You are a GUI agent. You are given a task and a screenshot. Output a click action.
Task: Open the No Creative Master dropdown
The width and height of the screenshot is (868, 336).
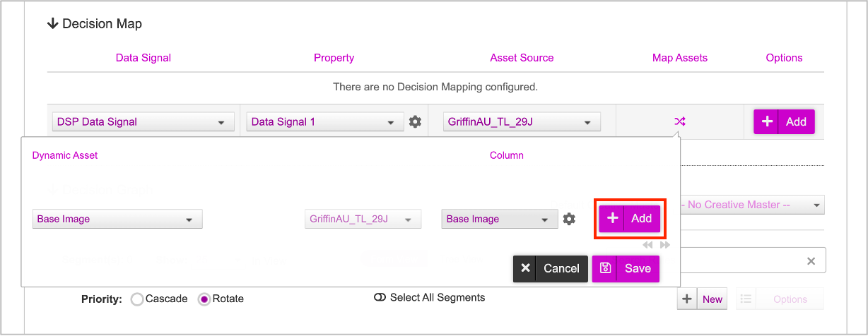click(x=751, y=205)
